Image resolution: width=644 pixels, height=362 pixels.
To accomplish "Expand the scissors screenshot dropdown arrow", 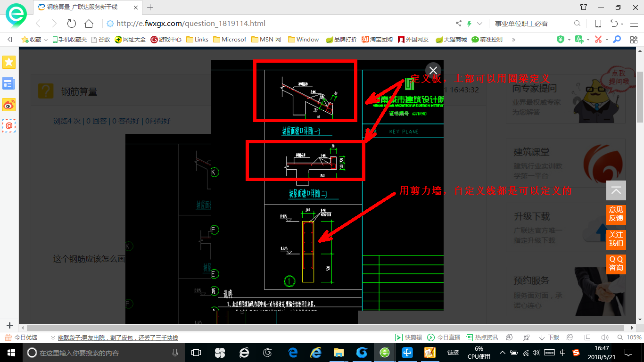I will click(x=606, y=40).
